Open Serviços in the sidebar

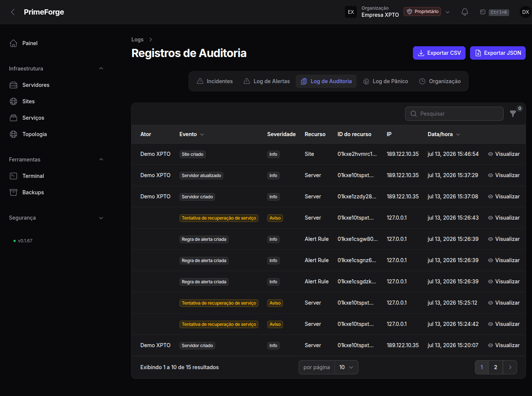56,118
